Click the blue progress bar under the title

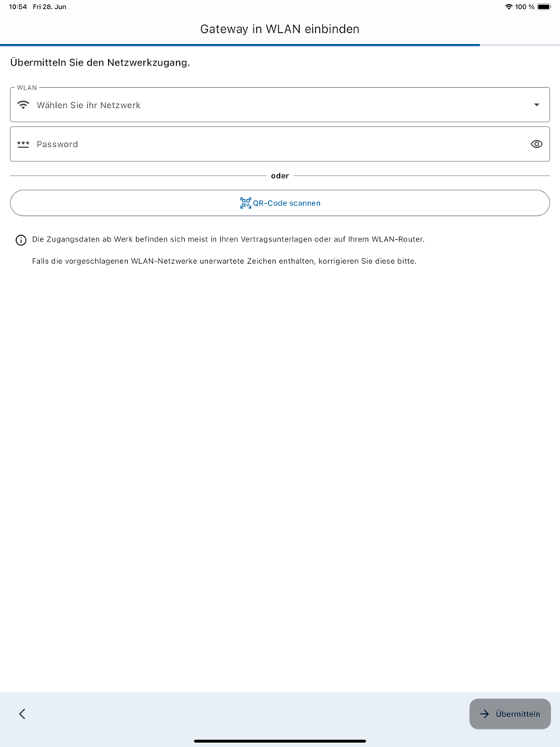click(x=240, y=45)
